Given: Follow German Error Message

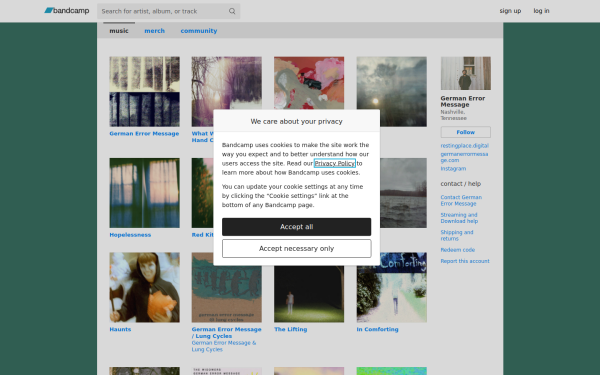Looking at the screenshot, I should pyautogui.click(x=465, y=132).
